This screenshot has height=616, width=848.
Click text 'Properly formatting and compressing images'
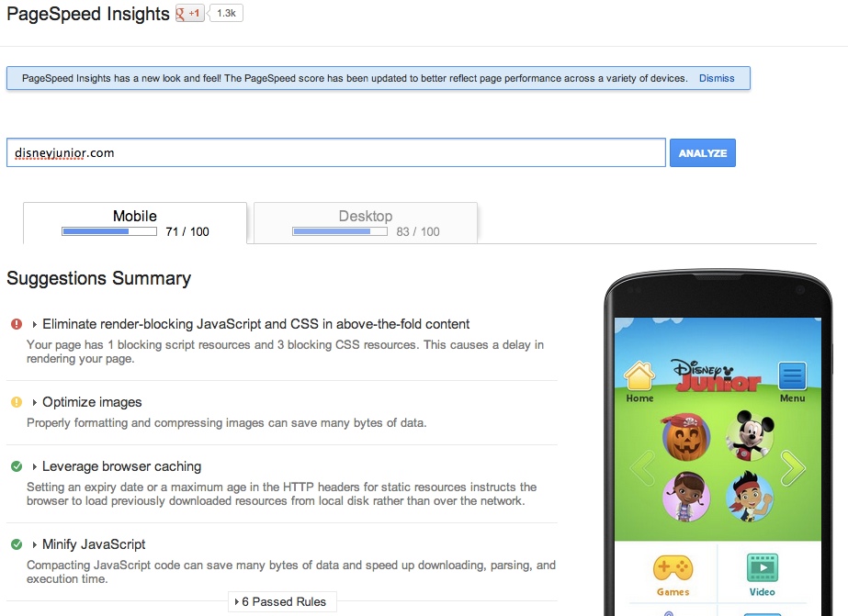click(x=145, y=422)
